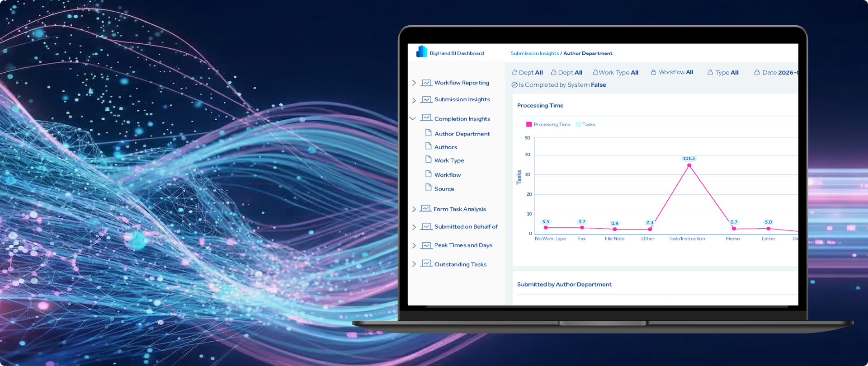Click the lock icon beside Work Type filter
Image resolution: width=868 pixels, height=366 pixels.
click(x=595, y=72)
